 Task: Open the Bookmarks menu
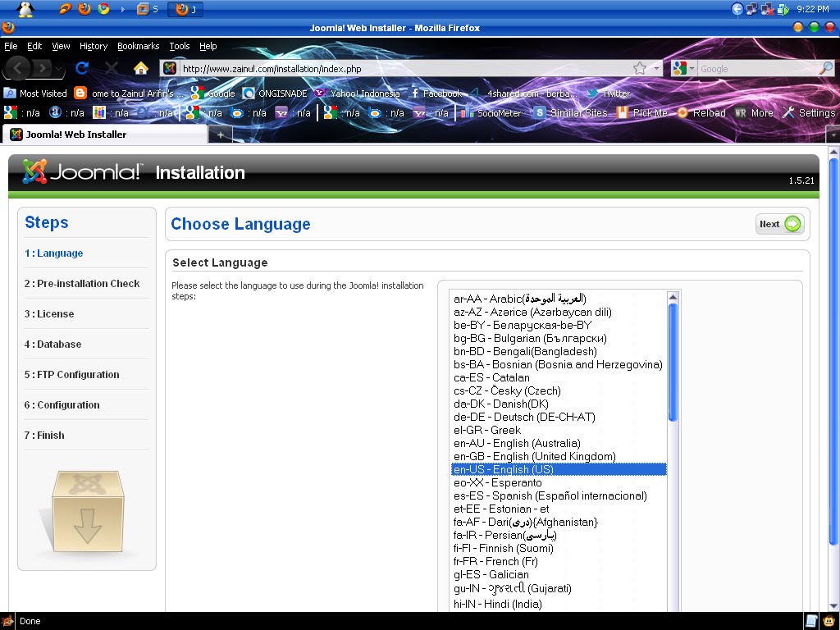[138, 46]
